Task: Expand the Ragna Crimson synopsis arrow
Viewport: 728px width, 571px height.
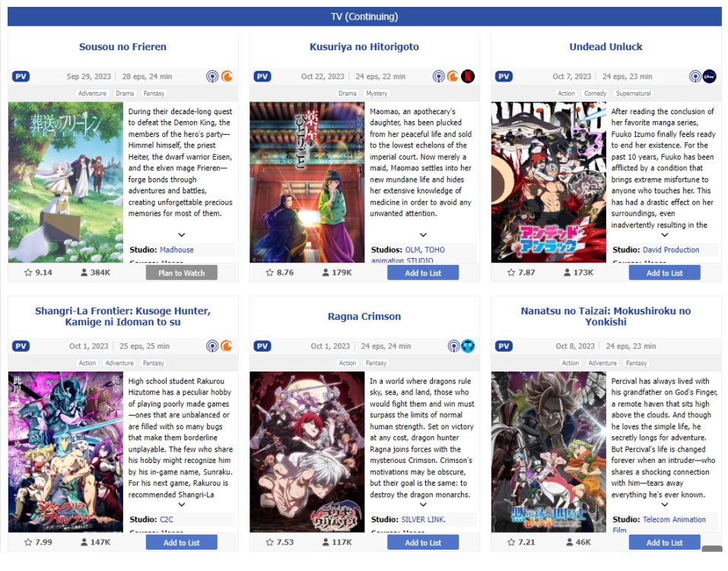Action: 423,505
